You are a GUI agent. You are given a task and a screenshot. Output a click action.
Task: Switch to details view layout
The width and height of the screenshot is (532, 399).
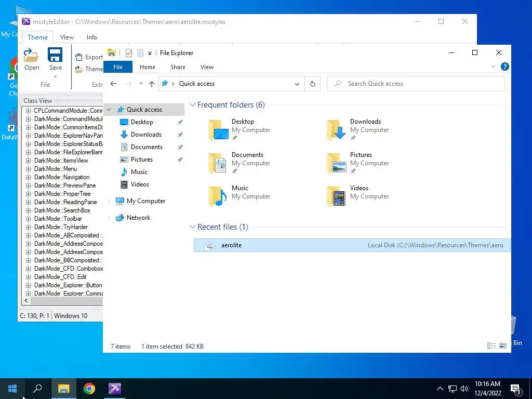(491, 345)
